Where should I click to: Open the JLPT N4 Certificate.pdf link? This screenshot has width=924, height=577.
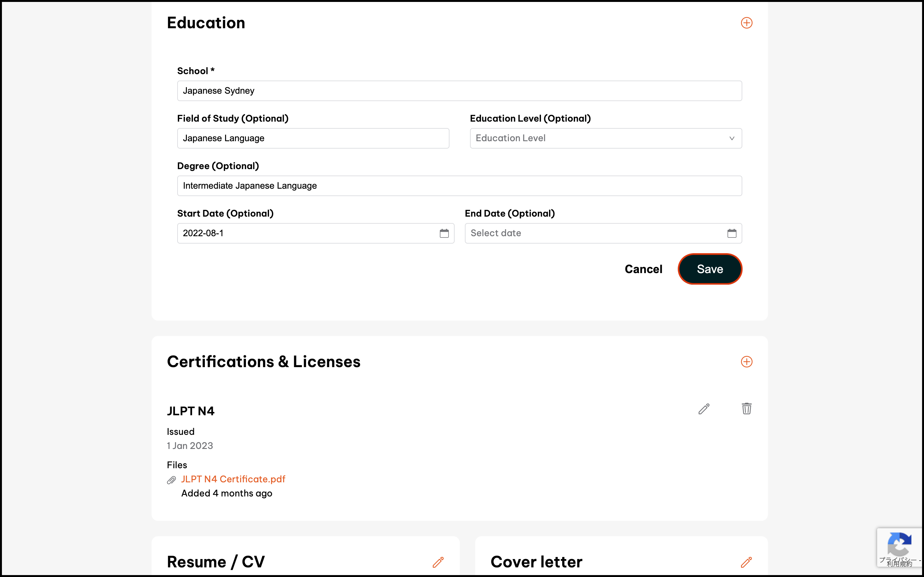tap(233, 479)
